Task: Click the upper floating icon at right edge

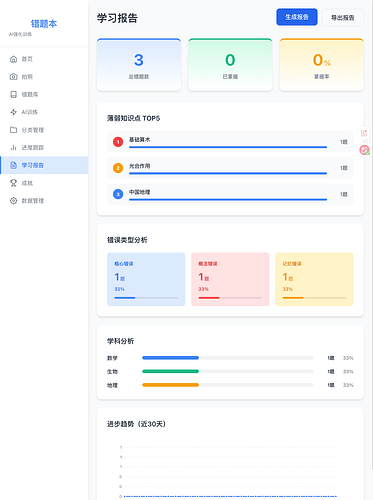Action: [x=364, y=133]
